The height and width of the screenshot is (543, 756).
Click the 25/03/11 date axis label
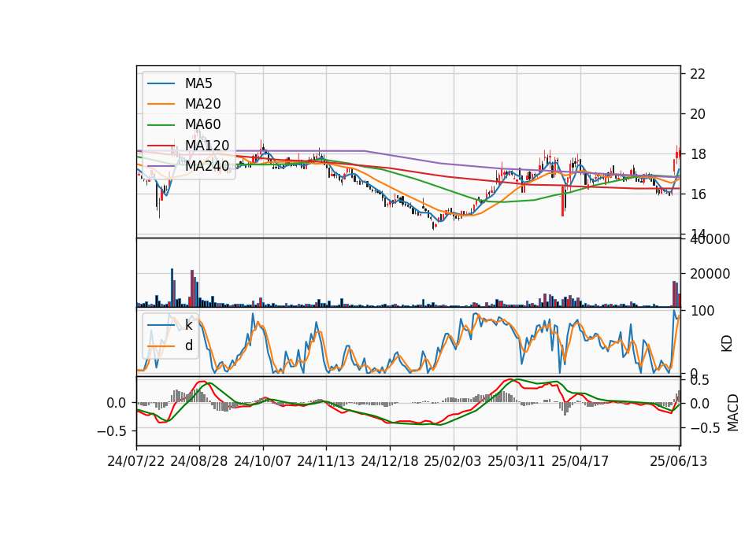[517, 462]
